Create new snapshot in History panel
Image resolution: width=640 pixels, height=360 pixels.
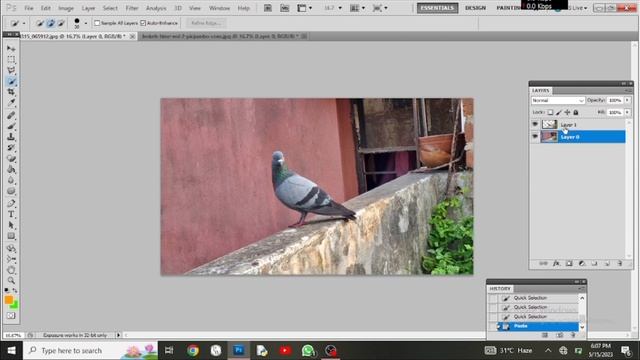click(559, 335)
